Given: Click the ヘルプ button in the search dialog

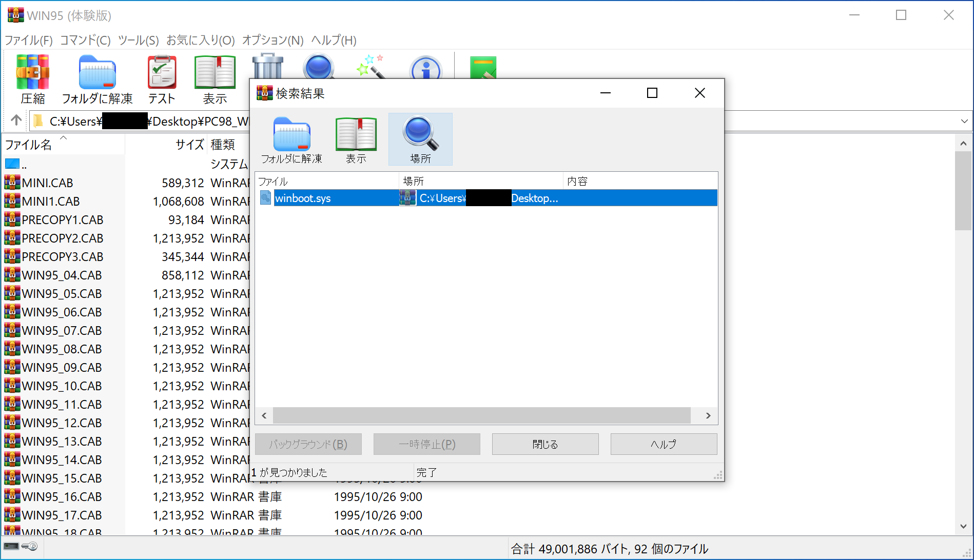Looking at the screenshot, I should coord(664,444).
